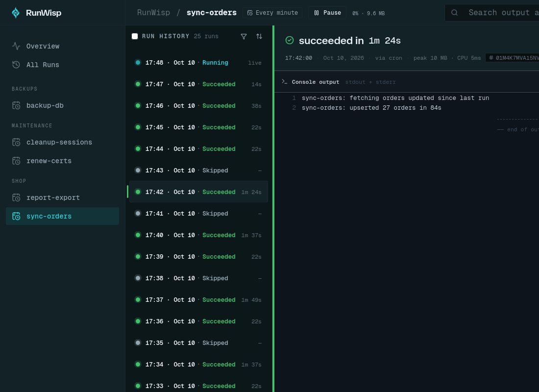
Task: Open the Overview page
Action: click(x=63, y=46)
